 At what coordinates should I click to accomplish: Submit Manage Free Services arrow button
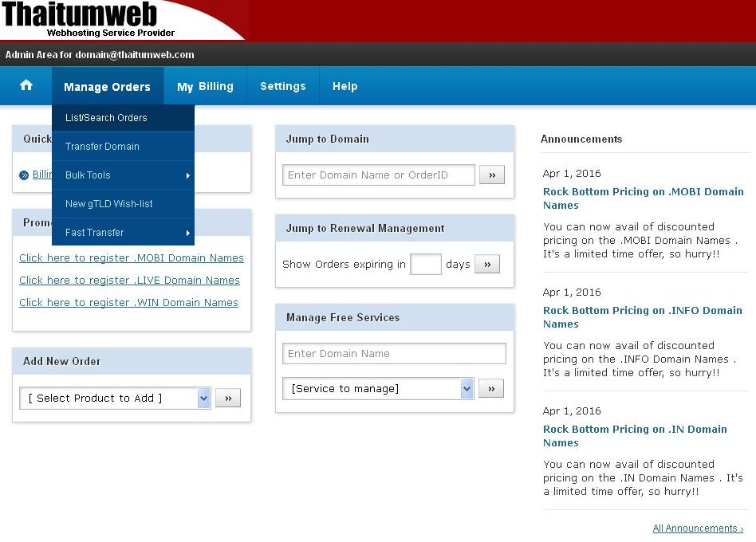pos(490,388)
